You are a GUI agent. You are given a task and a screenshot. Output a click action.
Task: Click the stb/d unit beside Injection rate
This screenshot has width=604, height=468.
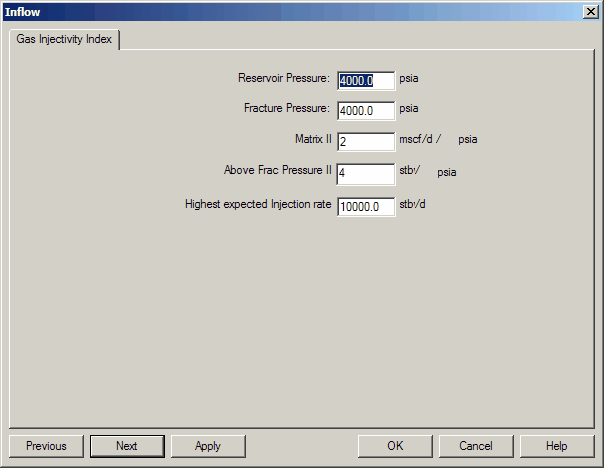[413, 204]
